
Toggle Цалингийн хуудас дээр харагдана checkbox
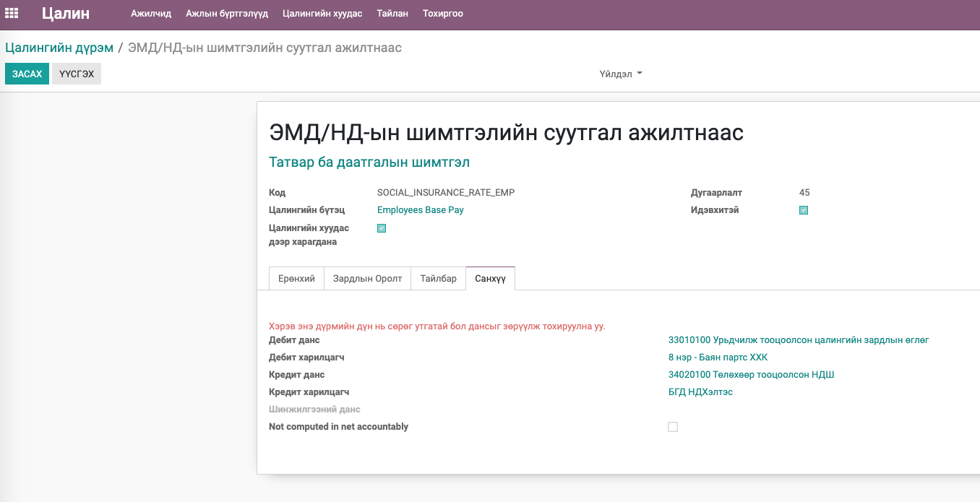[382, 228]
